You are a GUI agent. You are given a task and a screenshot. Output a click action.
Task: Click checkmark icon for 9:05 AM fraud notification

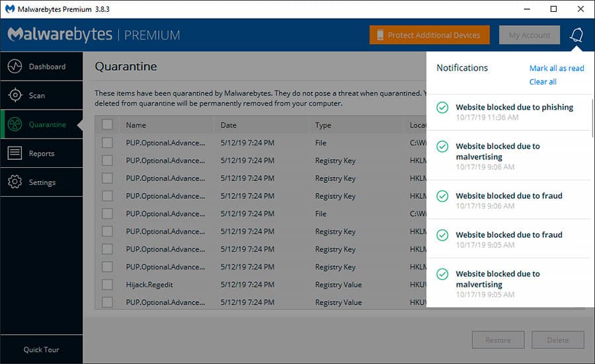point(442,235)
